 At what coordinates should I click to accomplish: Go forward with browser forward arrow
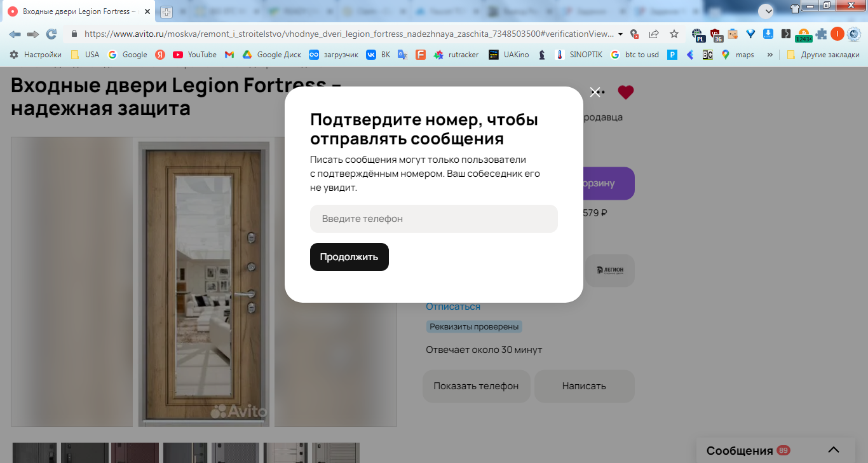tap(33, 34)
